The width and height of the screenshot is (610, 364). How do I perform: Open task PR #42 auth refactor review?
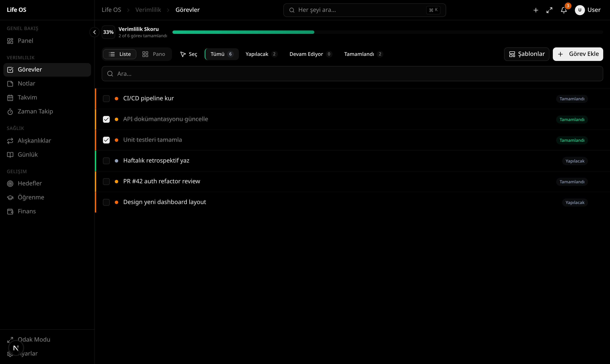(162, 181)
